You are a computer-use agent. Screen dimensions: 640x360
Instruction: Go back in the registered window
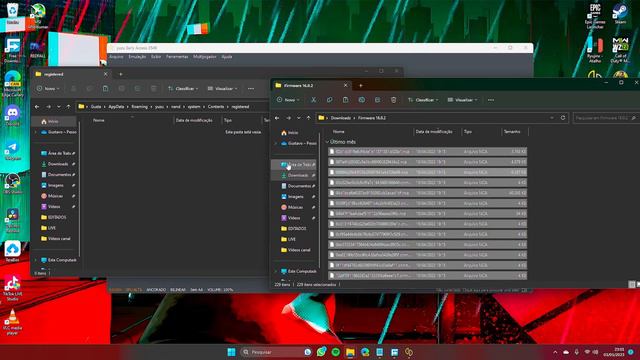tap(37, 107)
